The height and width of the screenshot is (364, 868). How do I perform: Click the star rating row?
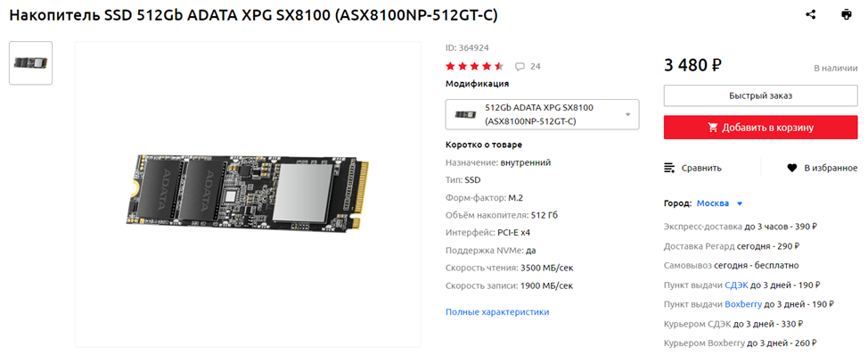tap(474, 67)
